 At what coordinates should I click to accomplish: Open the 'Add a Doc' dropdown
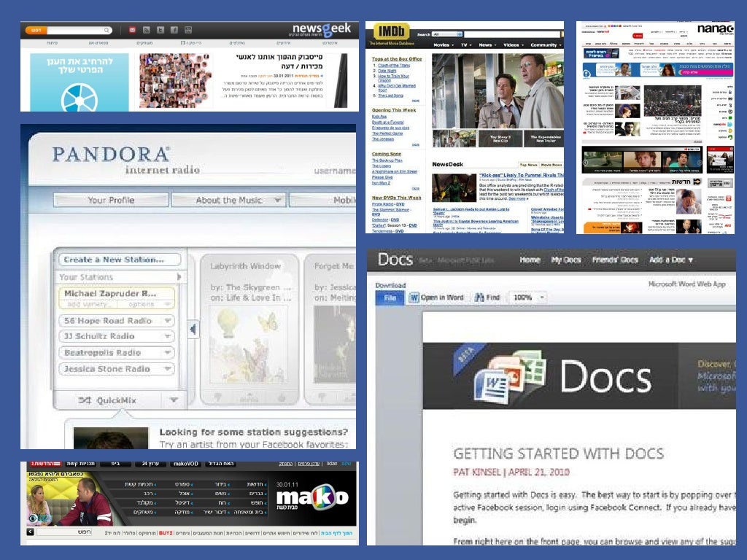point(671,260)
